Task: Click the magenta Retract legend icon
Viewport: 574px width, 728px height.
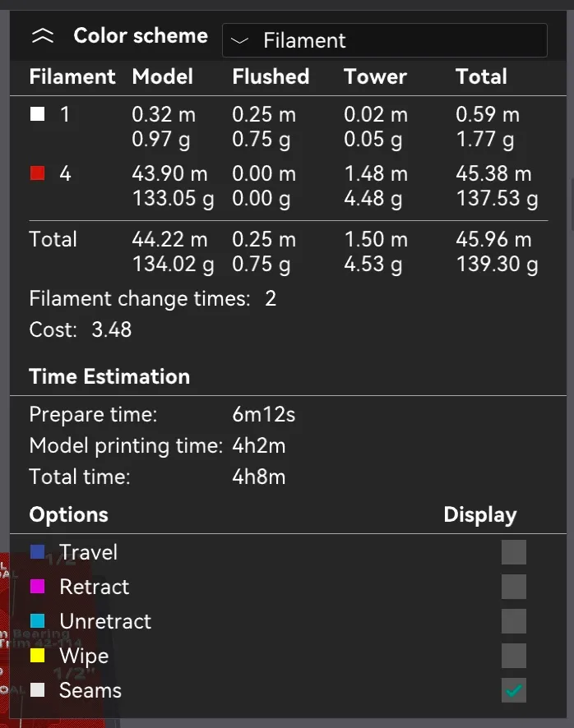Action: coord(37,587)
